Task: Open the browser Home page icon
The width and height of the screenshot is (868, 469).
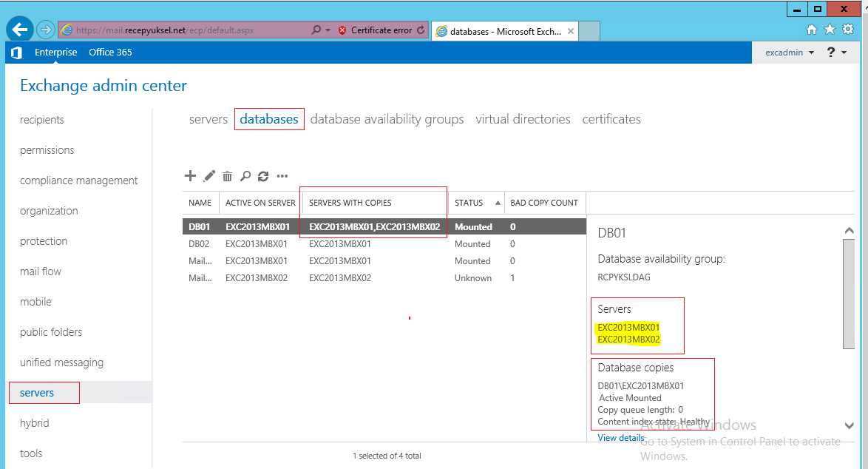Action: click(812, 30)
